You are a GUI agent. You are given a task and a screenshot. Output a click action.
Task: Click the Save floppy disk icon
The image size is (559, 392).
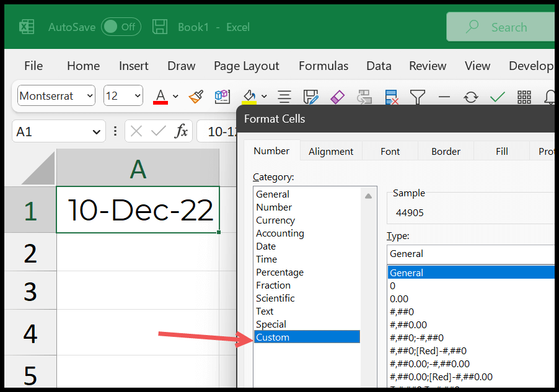(160, 27)
